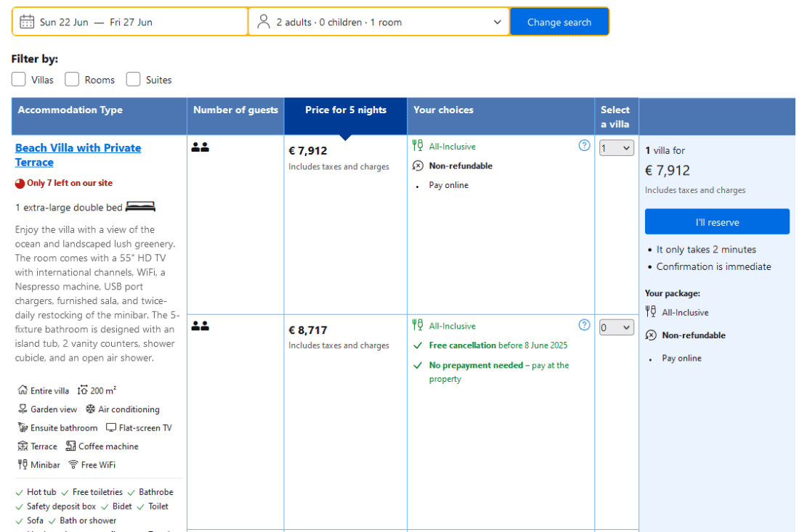Open villa quantity dropdown for €8,717 option

click(x=616, y=327)
